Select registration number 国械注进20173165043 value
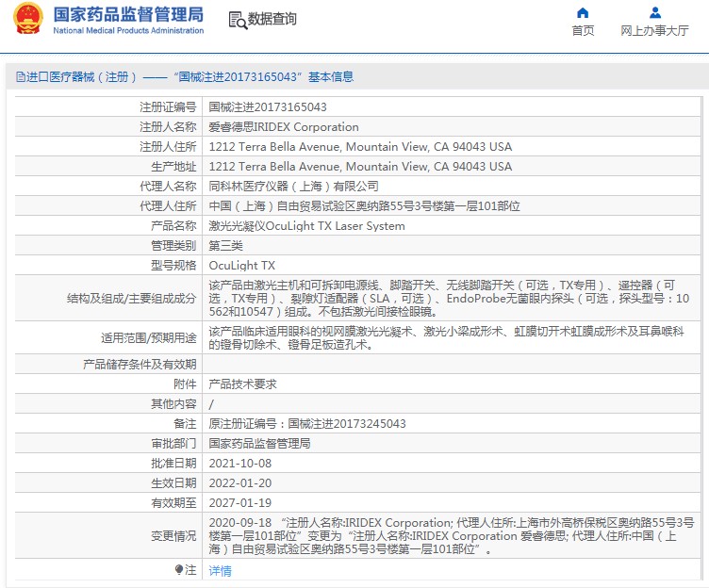 pos(268,107)
